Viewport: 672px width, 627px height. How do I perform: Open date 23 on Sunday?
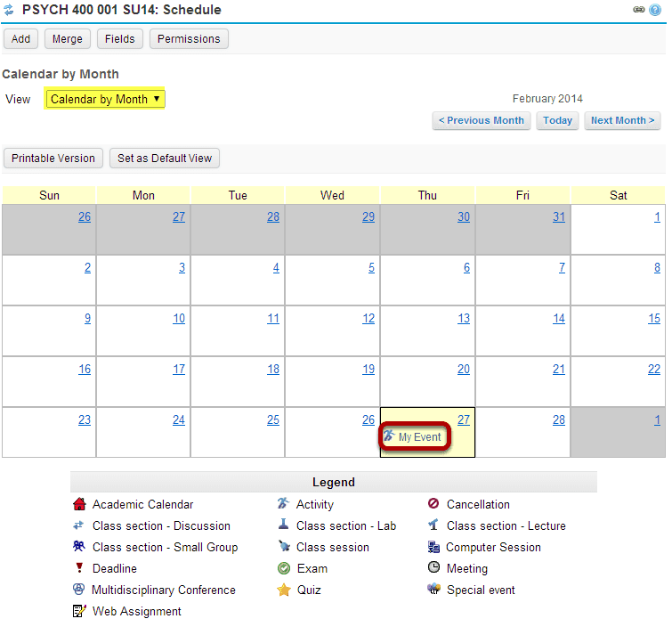pos(84,419)
